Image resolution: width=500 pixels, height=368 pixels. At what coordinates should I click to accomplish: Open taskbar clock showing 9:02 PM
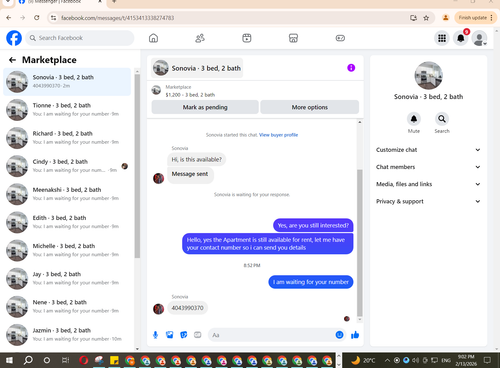[466, 360]
